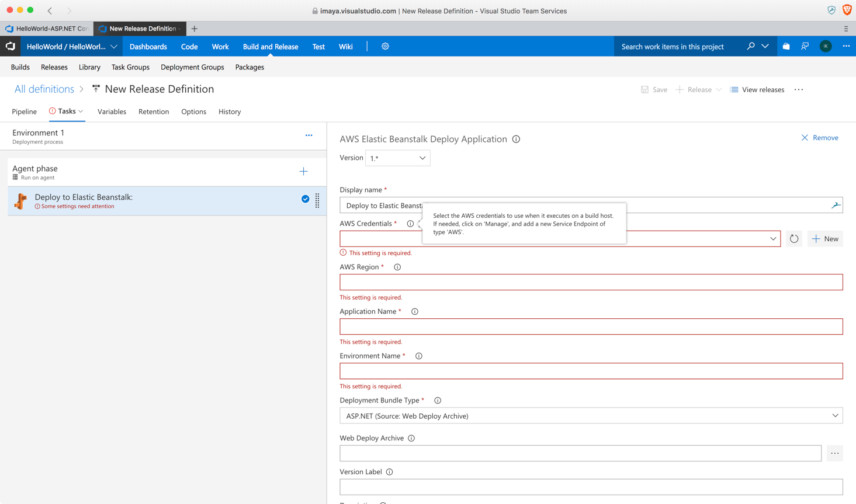
Task: Click info icon beside Environment Name
Action: coord(419,356)
